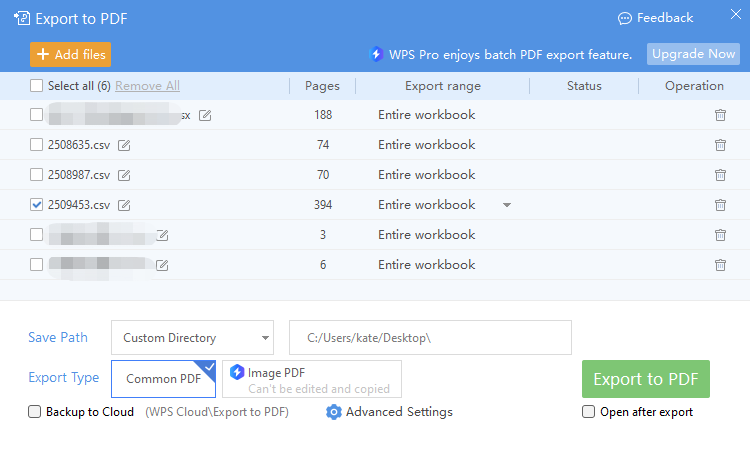This screenshot has height=450, width=750.
Task: Delete 2508635.csv with its trash icon
Action: [720, 145]
